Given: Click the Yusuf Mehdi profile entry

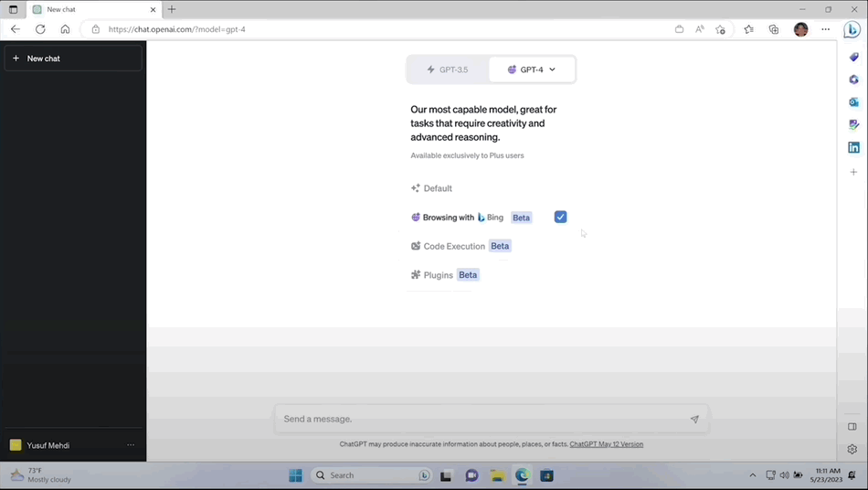Looking at the screenshot, I should click(x=73, y=445).
